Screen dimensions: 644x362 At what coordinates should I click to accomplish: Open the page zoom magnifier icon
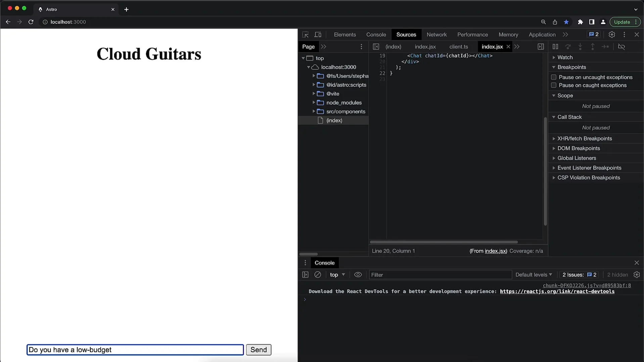tap(543, 22)
